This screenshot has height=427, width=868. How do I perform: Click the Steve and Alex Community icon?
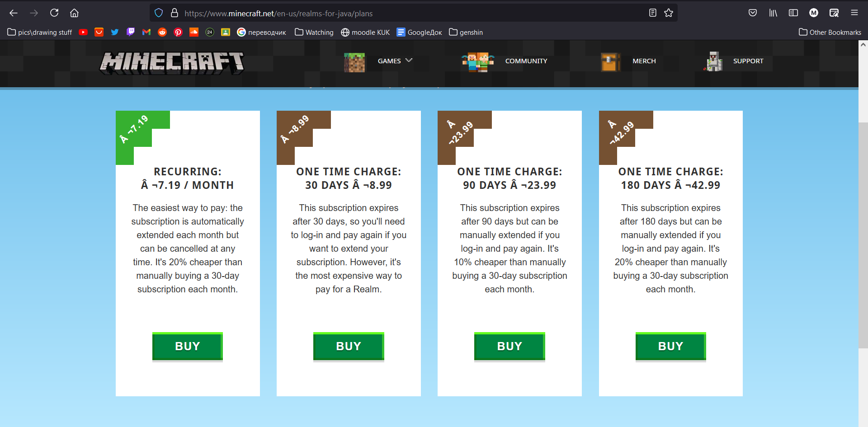coord(478,62)
